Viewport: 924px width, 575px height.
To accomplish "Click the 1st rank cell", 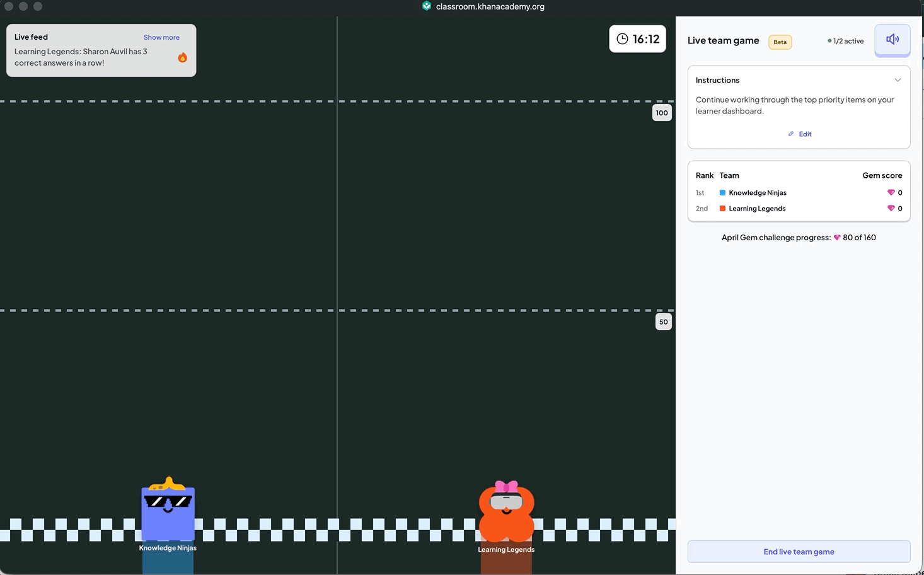I will click(x=700, y=193).
